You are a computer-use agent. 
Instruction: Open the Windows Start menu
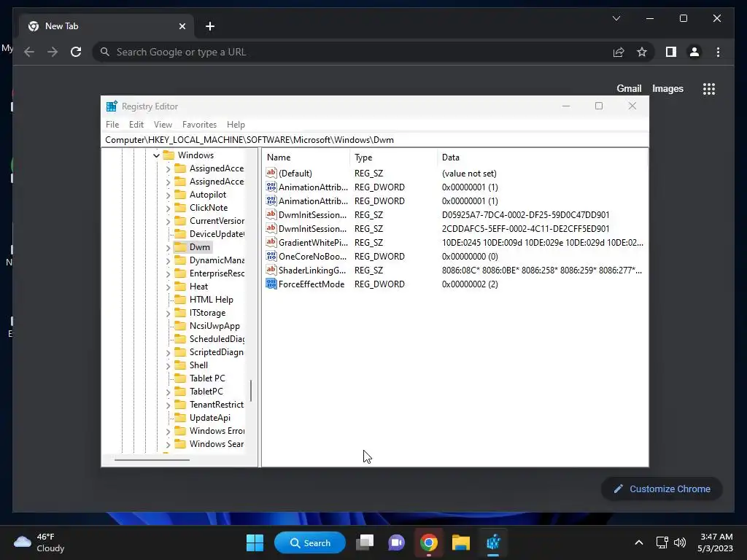255,542
